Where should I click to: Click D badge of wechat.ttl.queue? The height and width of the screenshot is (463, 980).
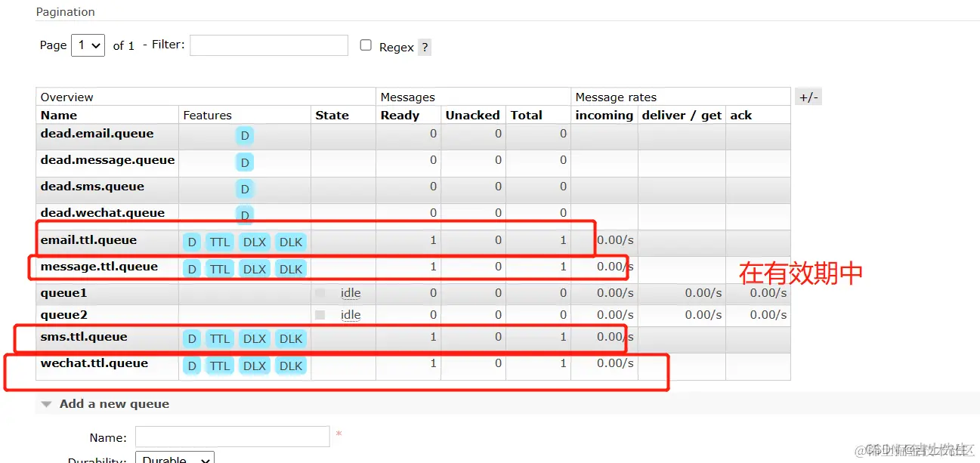[x=192, y=366]
